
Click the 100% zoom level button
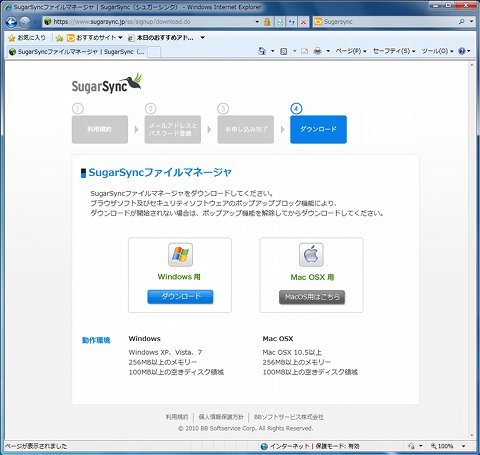click(442, 446)
